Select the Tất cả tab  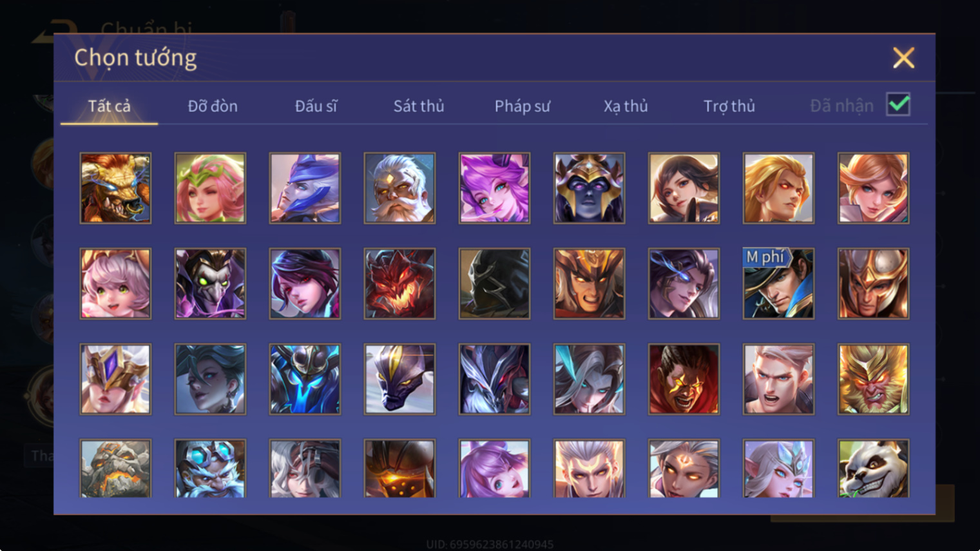[110, 106]
